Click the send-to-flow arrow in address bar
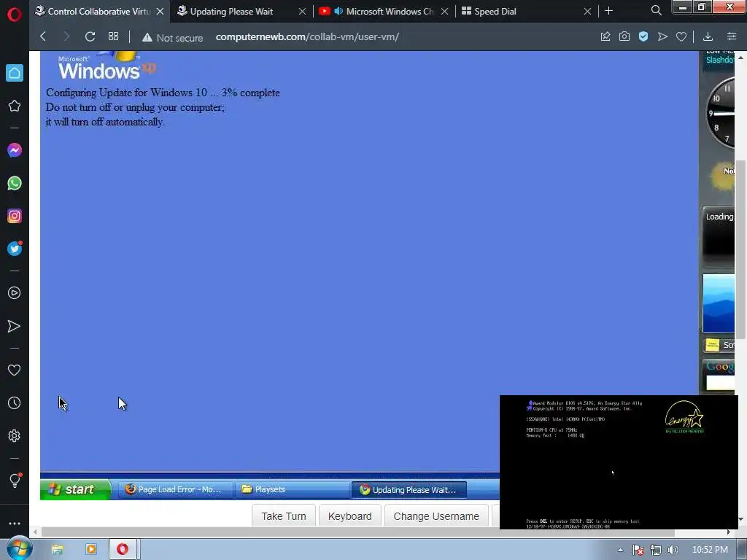Image resolution: width=747 pixels, height=560 pixels. pyautogui.click(x=662, y=36)
